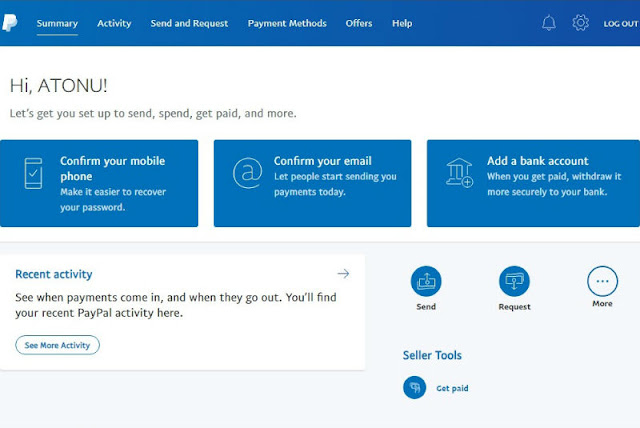Viewport: 640px width, 428px height.
Task: Click the Send money circle icon
Action: (426, 281)
